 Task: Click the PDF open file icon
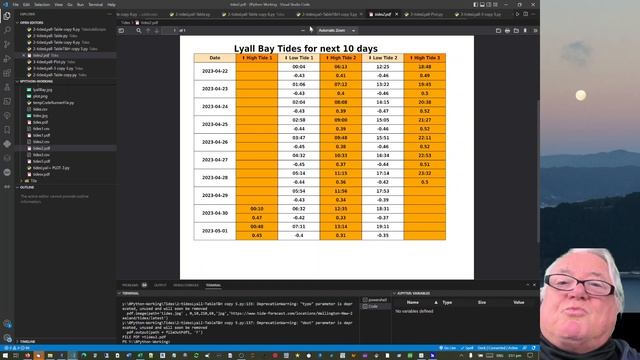pyautogui.click(x=516, y=30)
